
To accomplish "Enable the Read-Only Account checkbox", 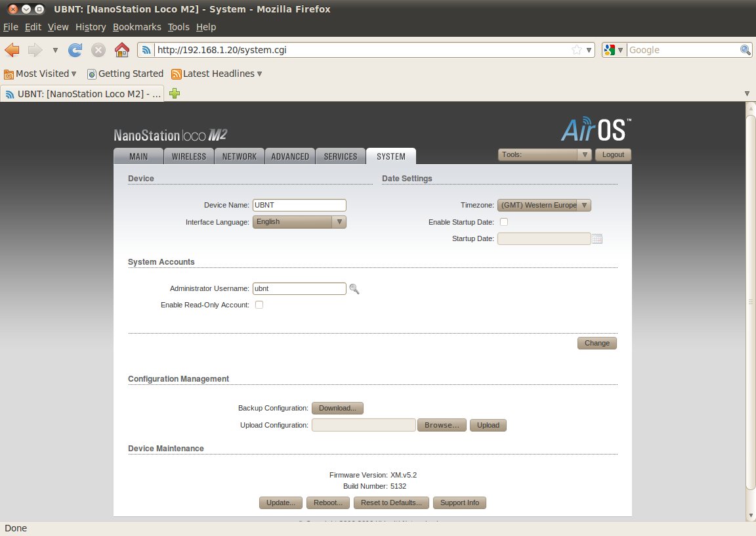I will [259, 305].
